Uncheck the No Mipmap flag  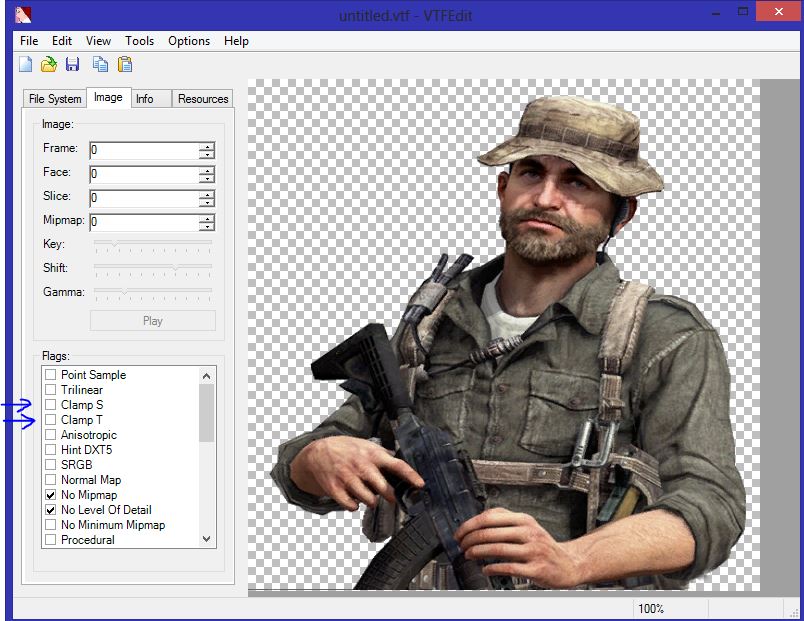point(50,495)
